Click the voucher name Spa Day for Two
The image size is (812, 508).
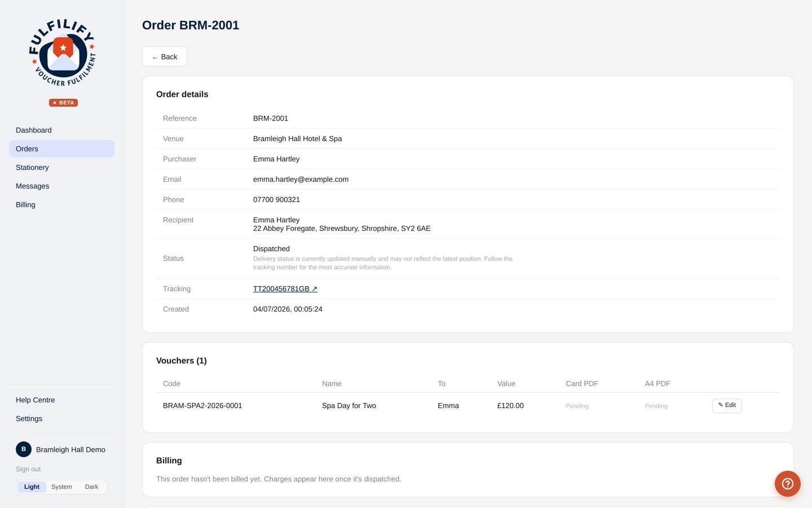point(349,406)
